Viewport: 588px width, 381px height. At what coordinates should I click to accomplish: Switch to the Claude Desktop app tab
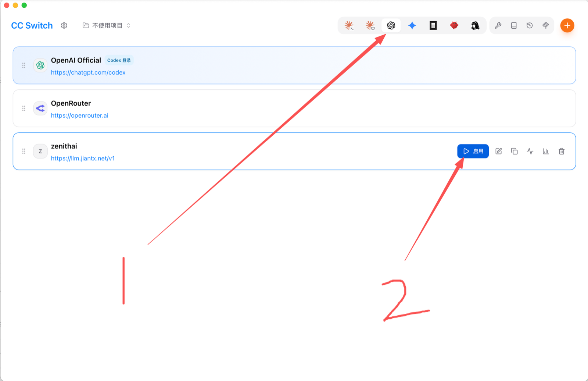(x=370, y=25)
